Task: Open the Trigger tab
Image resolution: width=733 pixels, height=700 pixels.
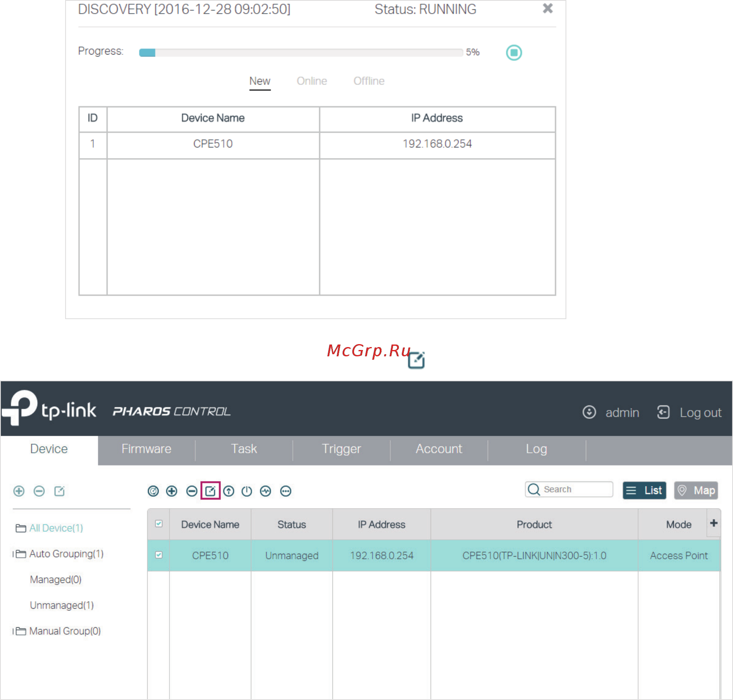Action: pyautogui.click(x=341, y=449)
